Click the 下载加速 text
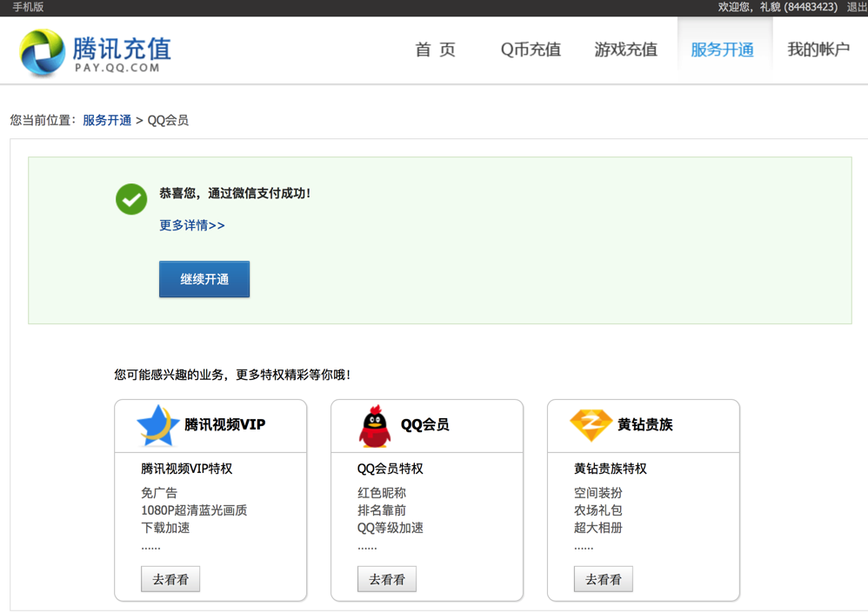 coord(165,528)
